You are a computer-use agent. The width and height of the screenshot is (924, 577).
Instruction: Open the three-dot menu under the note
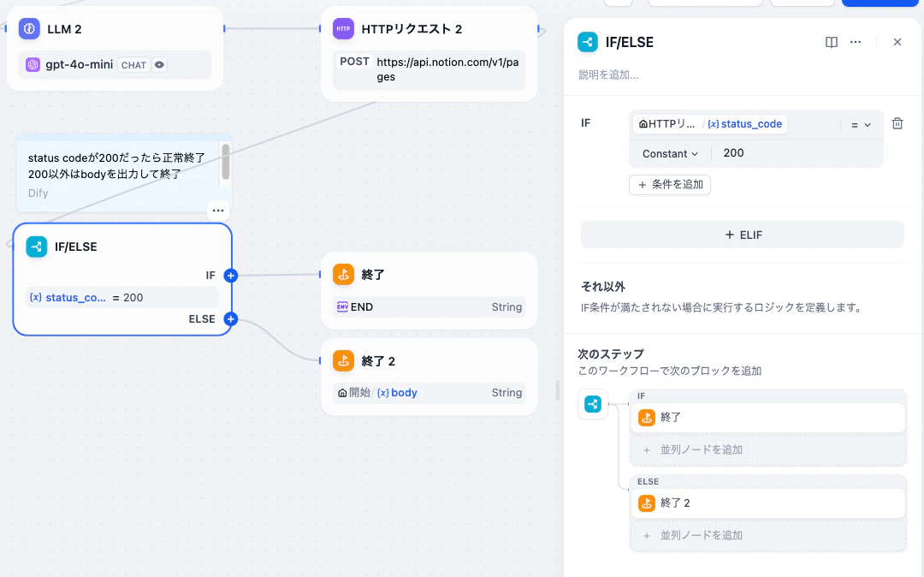point(218,211)
